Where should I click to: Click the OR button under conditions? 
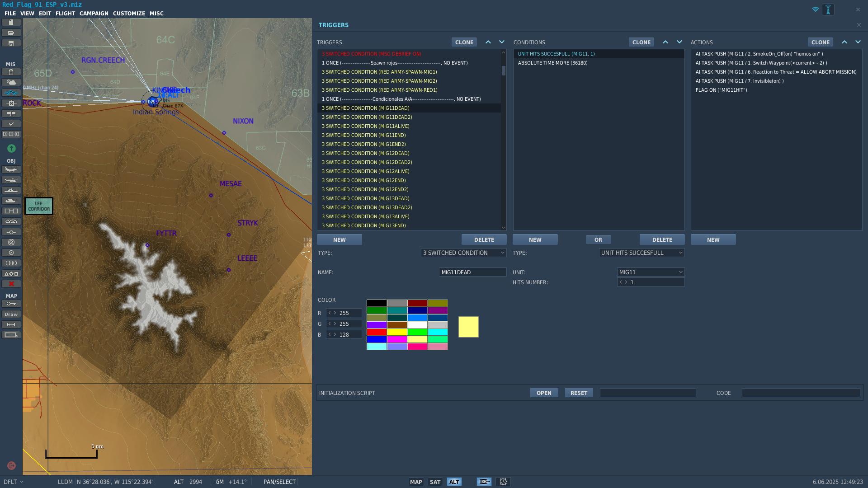[x=598, y=240]
